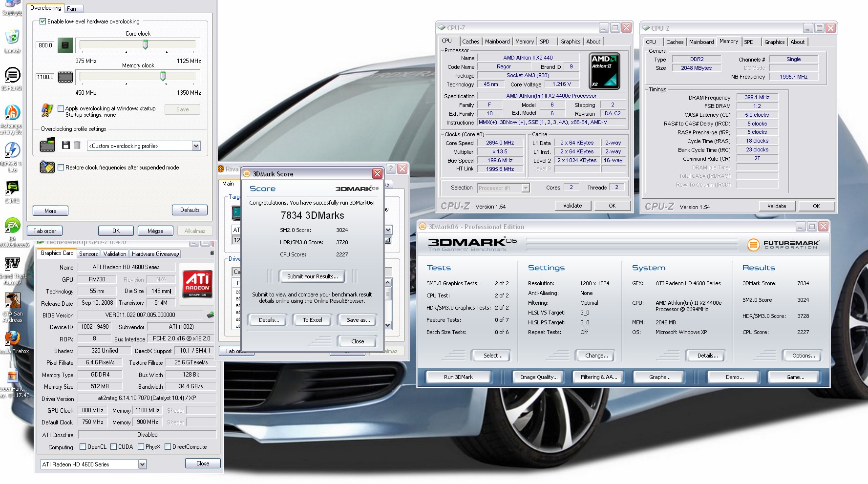Click the ATI Radeon Graphics logo in GPU-Z
This screenshot has width=868, height=484.
click(x=197, y=284)
